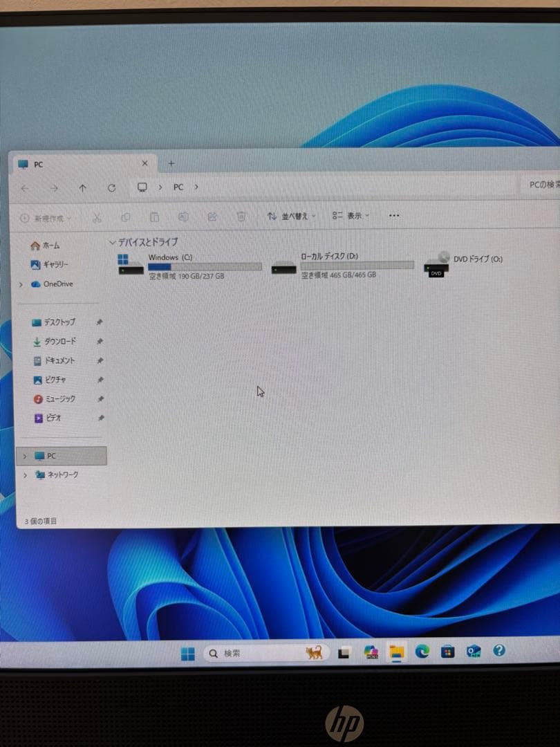Screen dimensions: 560x747
Task: Open OneDrive in the sidebar
Action: point(53,284)
